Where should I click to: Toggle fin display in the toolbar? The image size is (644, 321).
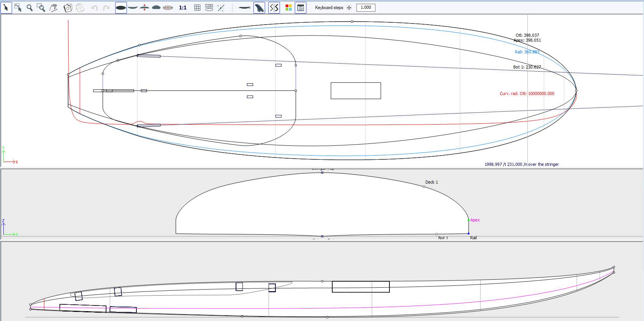pos(259,8)
